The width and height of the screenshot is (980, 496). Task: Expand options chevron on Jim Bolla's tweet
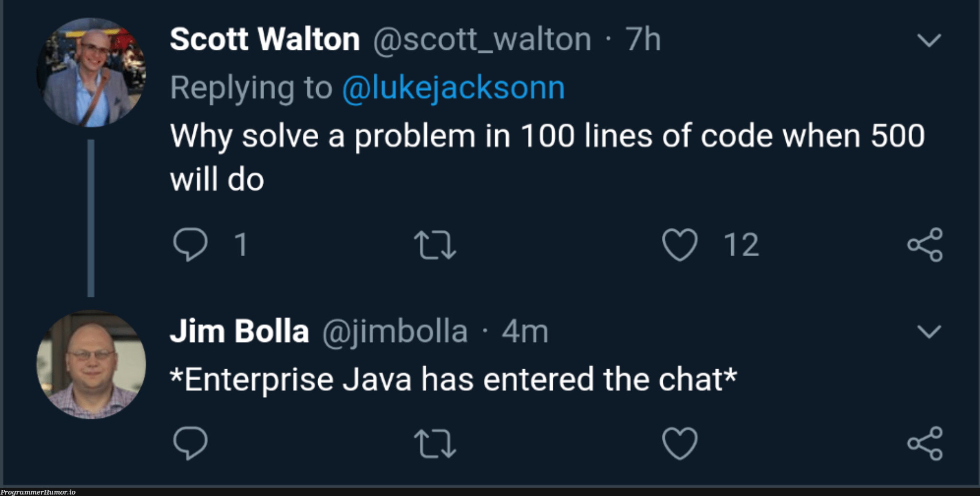[x=929, y=331]
